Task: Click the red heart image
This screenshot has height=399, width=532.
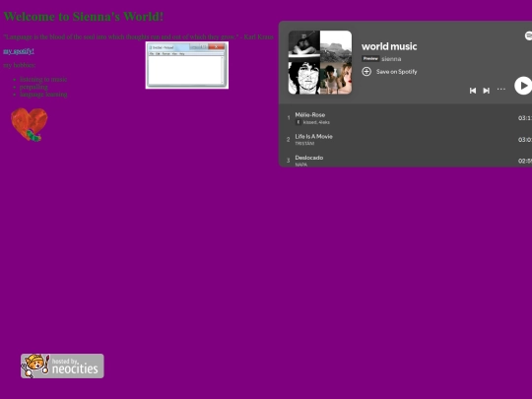Action: click(x=30, y=124)
